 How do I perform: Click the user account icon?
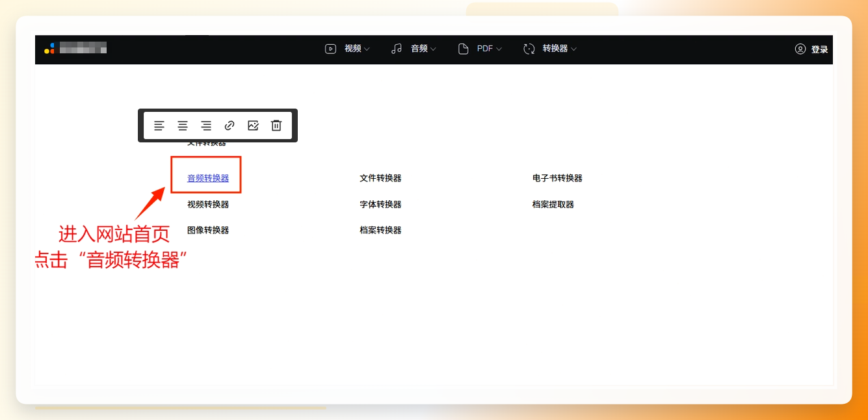800,49
